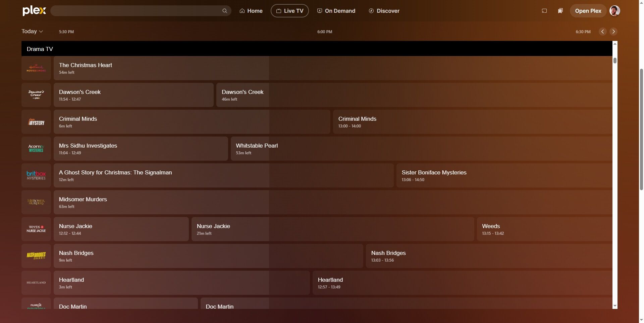
Task: Open the Today day dropdown
Action: coord(32,31)
